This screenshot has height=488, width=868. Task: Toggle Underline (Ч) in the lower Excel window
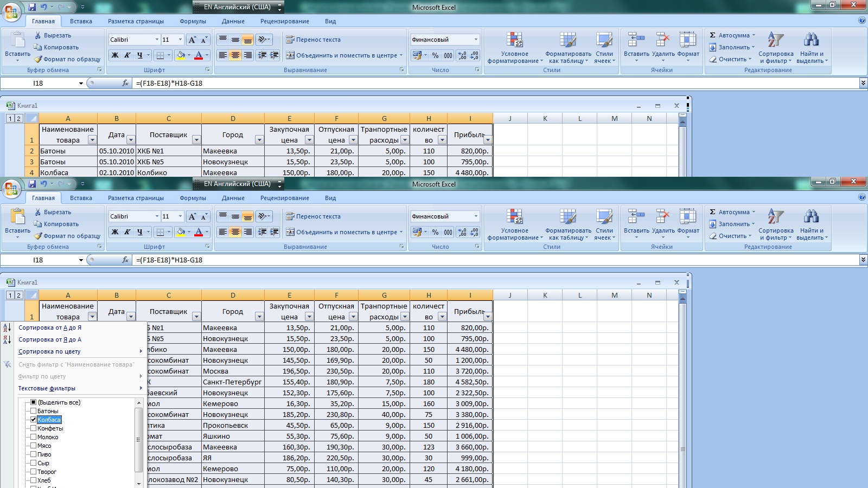(x=139, y=232)
